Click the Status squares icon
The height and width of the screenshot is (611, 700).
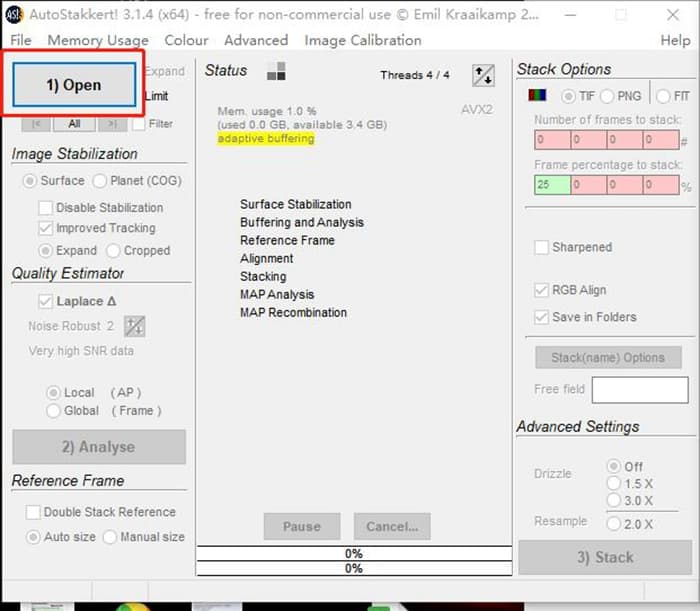click(x=276, y=71)
